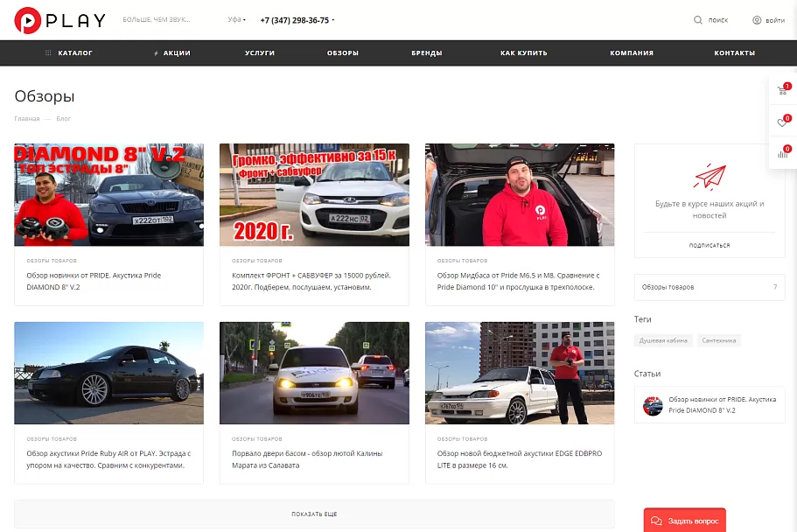Expand the phone number dropdown arrow
The image size is (797, 532).
tap(333, 20)
